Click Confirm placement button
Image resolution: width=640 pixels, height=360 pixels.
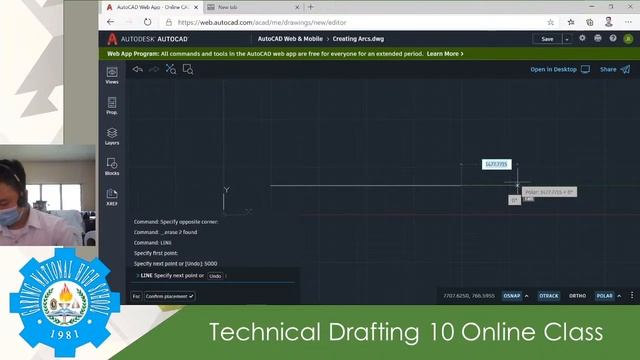point(169,296)
